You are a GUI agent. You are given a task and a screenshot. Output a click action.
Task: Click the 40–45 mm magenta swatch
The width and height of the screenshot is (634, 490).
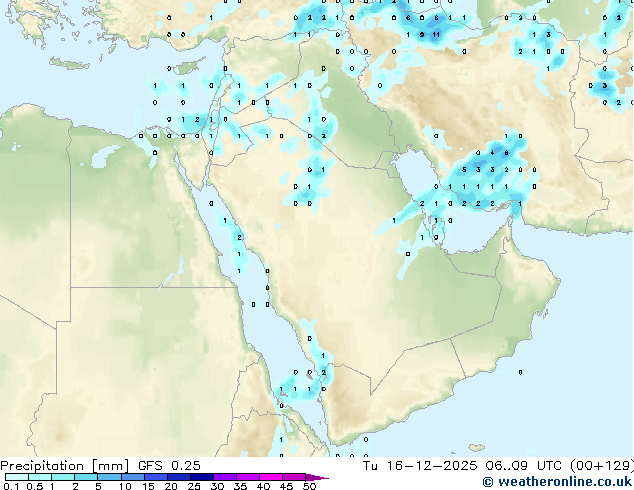[271, 477]
